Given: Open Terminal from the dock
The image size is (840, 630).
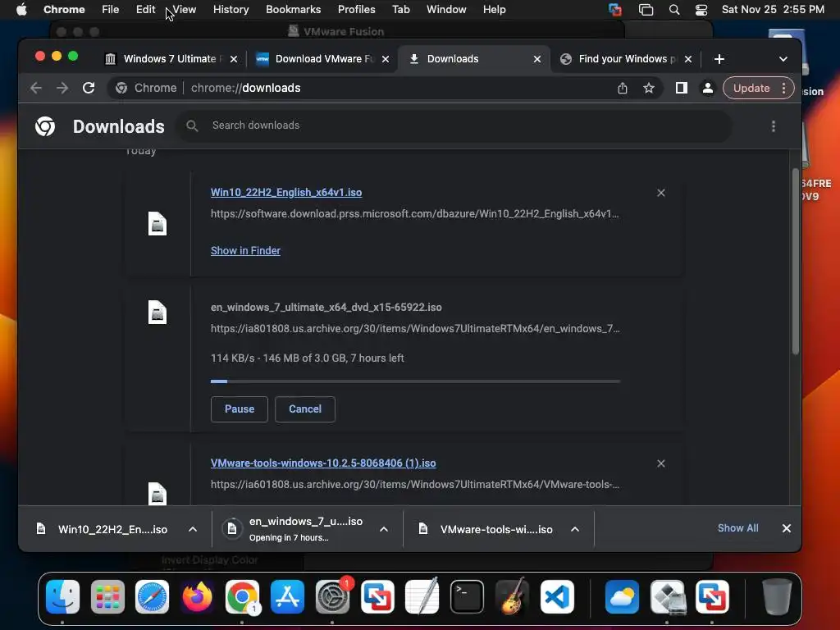Looking at the screenshot, I should coord(467,596).
